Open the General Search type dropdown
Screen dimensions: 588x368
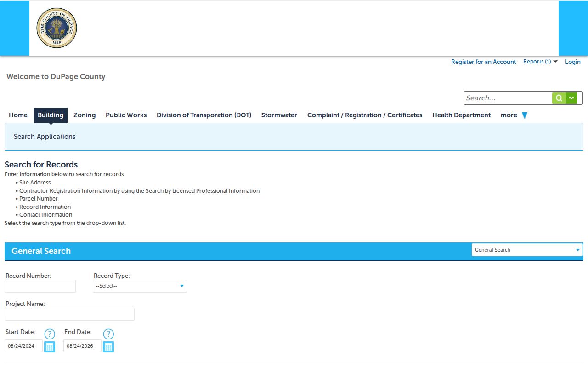click(x=527, y=250)
